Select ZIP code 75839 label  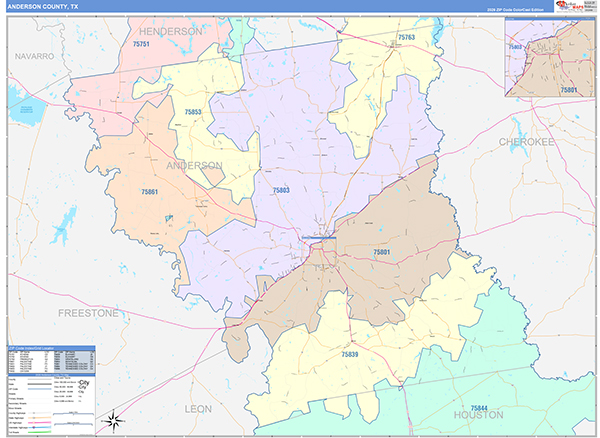[x=349, y=354]
